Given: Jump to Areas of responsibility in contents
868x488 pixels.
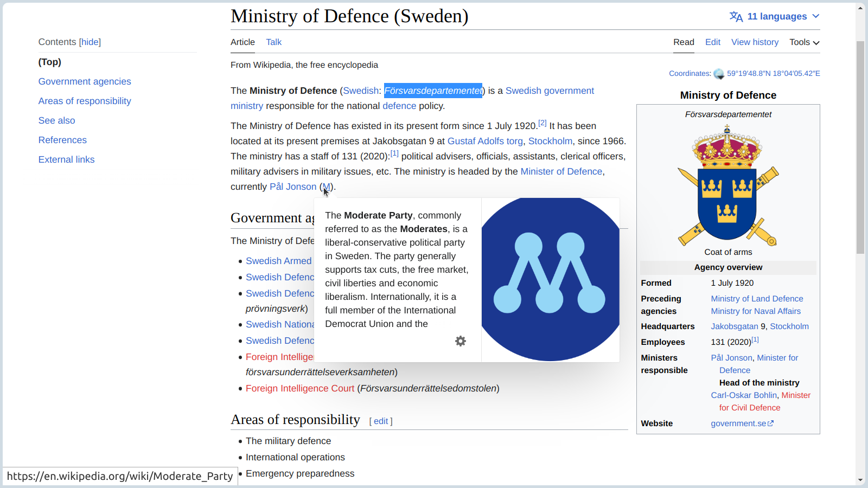Looking at the screenshot, I should [x=85, y=101].
